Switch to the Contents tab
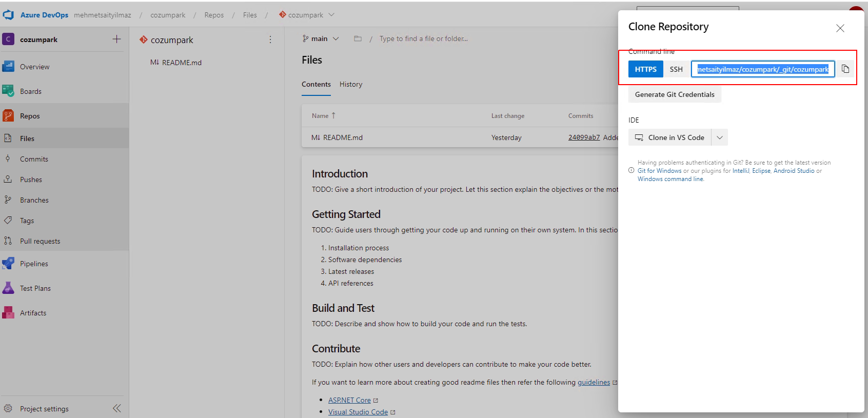This screenshot has height=418, width=868. click(x=316, y=84)
